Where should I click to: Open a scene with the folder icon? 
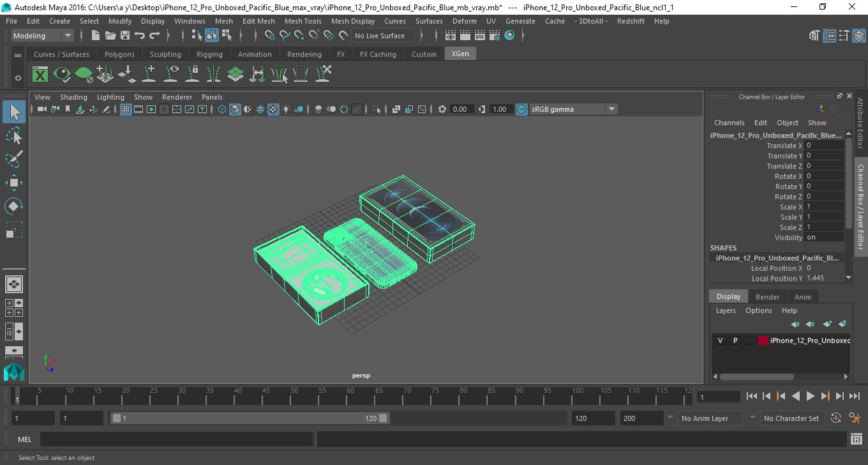point(110,36)
